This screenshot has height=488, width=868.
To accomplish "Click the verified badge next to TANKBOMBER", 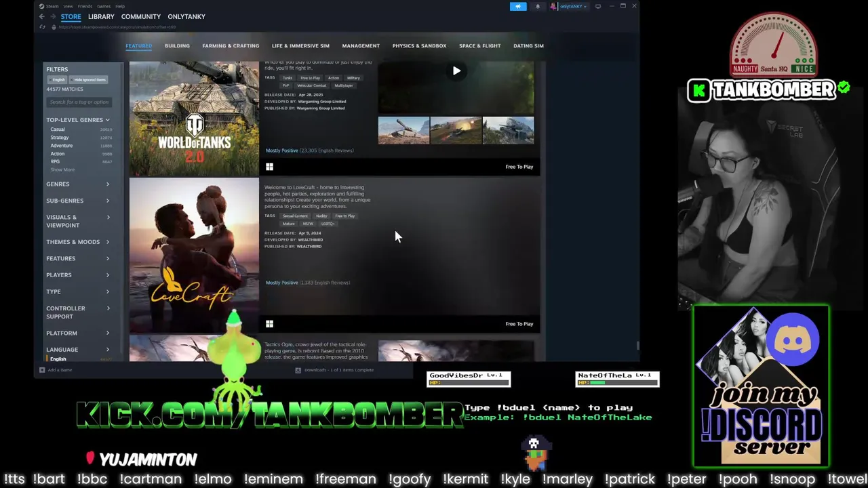I will coord(844,87).
